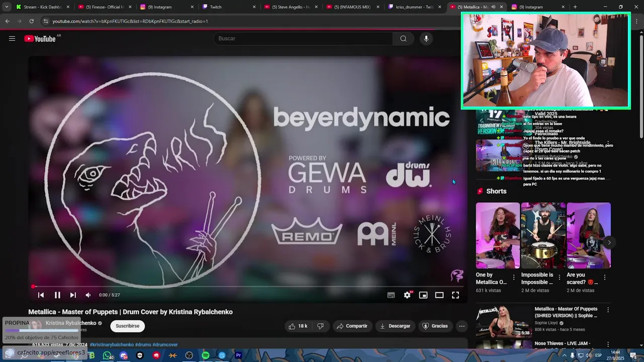Reload the current page
644x362 pixels.
(31, 21)
